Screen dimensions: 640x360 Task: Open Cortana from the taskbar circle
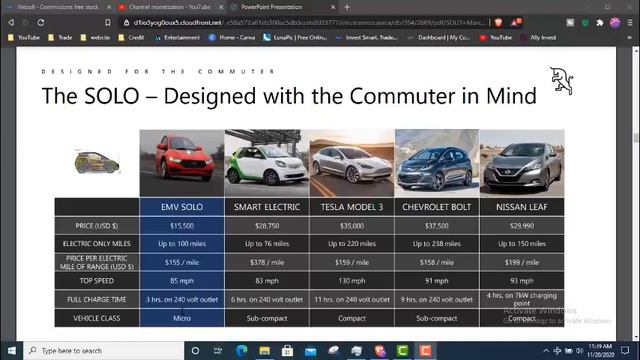[x=195, y=351]
